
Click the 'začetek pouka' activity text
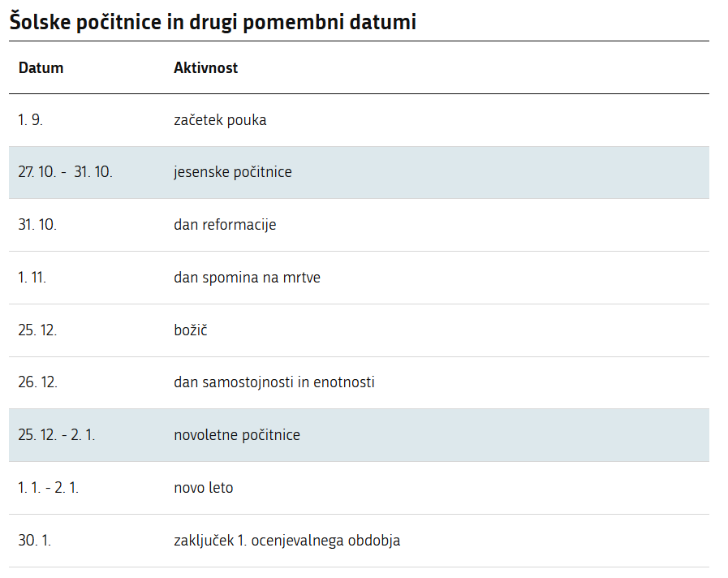(x=220, y=120)
